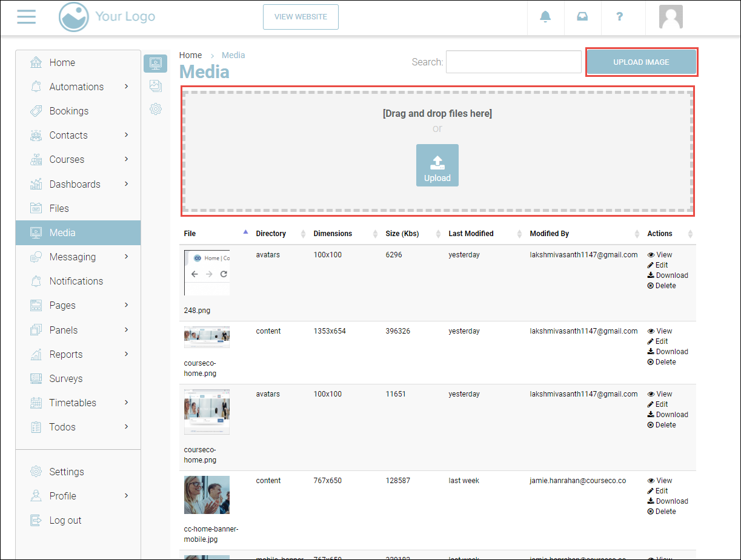Click the VIEW WEBSITE button
Screen dimensions: 741x560
(x=301, y=17)
